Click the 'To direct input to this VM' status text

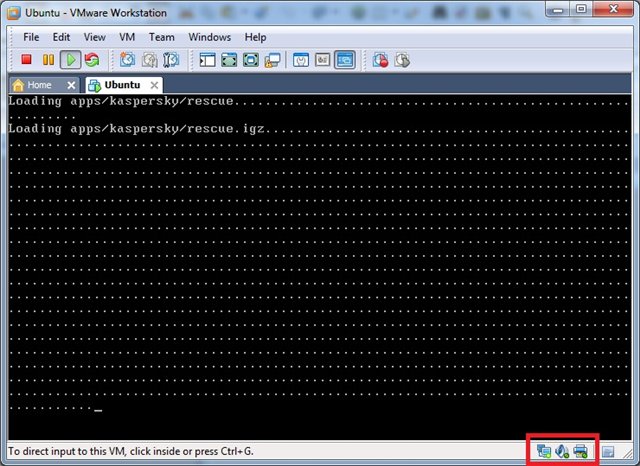point(131,451)
